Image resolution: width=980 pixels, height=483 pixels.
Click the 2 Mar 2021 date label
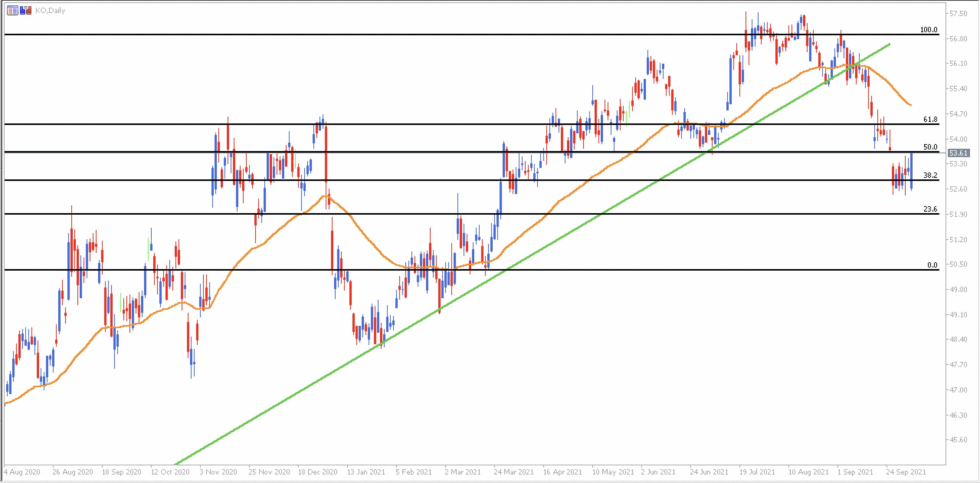tap(462, 472)
